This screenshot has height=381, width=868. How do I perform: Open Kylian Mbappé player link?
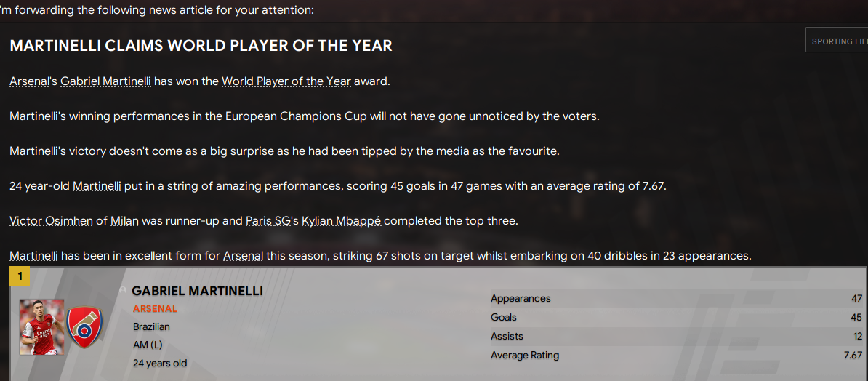342,221
